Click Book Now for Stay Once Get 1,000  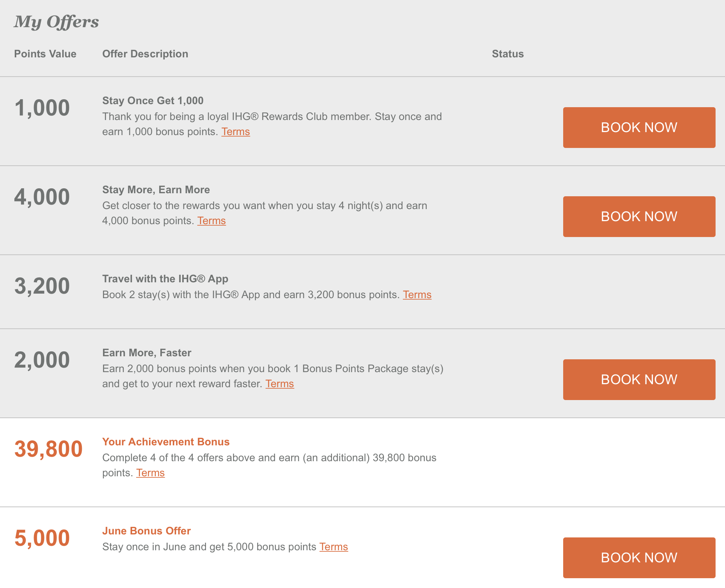(639, 128)
